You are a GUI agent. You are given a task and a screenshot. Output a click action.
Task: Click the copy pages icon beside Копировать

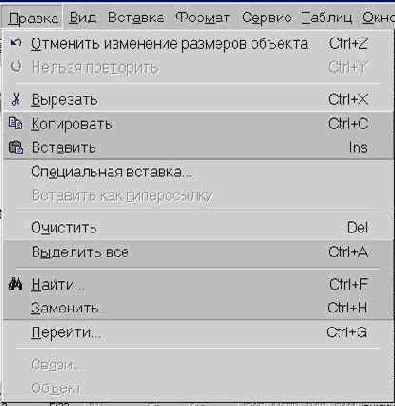click(x=16, y=124)
